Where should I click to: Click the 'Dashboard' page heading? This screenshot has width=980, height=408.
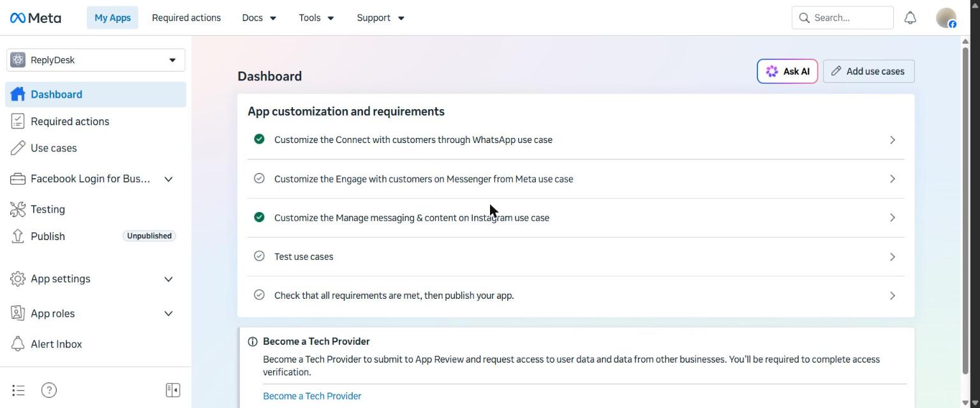269,76
